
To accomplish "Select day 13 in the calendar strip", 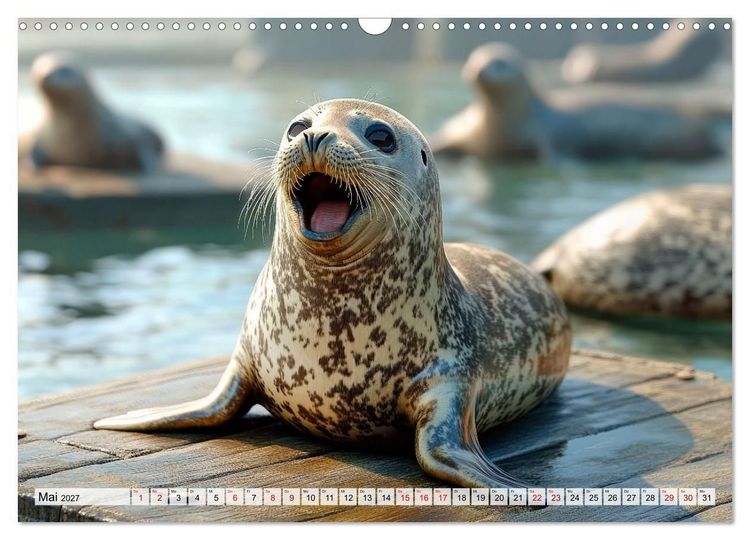I will click(x=367, y=497).
